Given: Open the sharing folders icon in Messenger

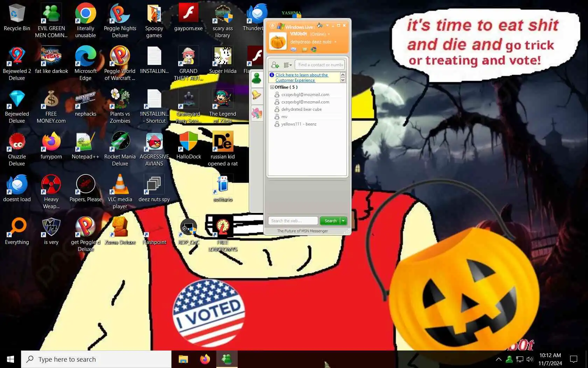Looking at the screenshot, I should (x=304, y=49).
